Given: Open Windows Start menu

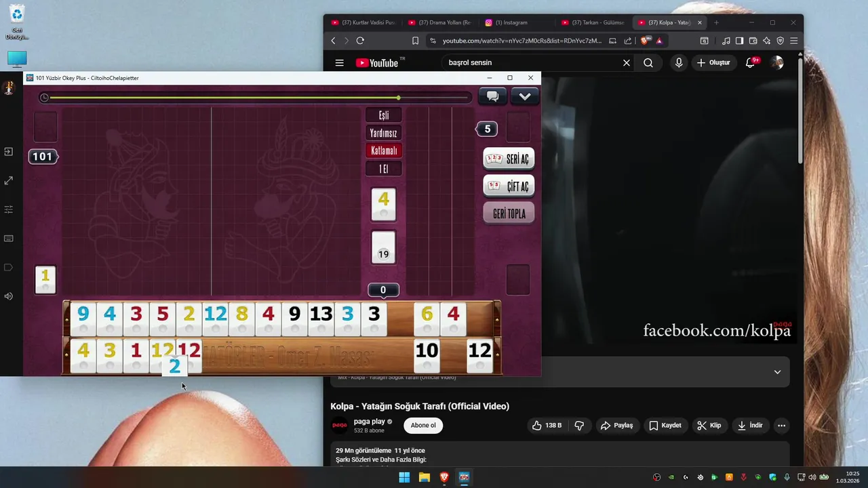Looking at the screenshot, I should pos(404,477).
